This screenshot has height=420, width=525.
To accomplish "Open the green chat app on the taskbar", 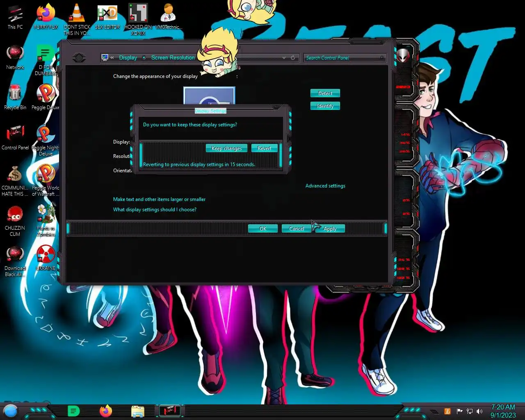I will coord(73,411).
